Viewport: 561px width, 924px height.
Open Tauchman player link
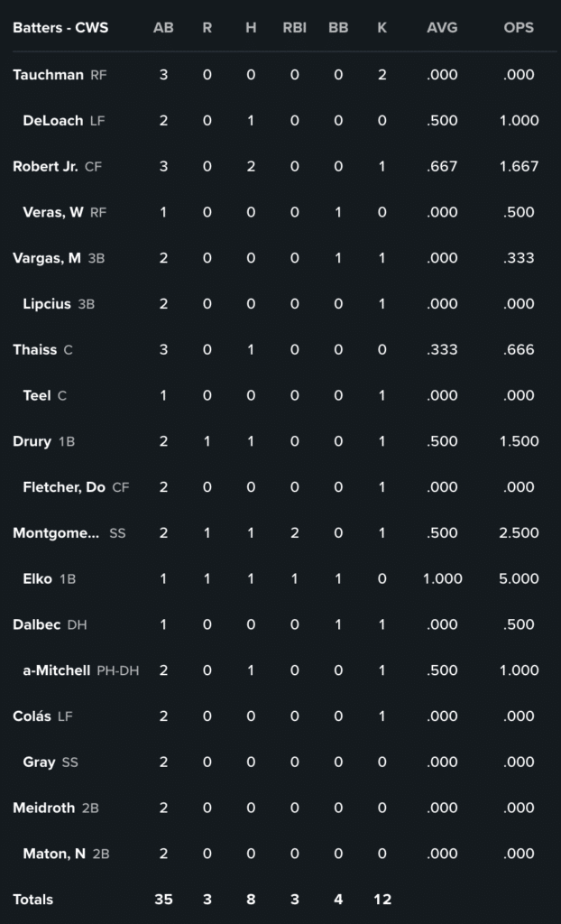[x=48, y=75]
